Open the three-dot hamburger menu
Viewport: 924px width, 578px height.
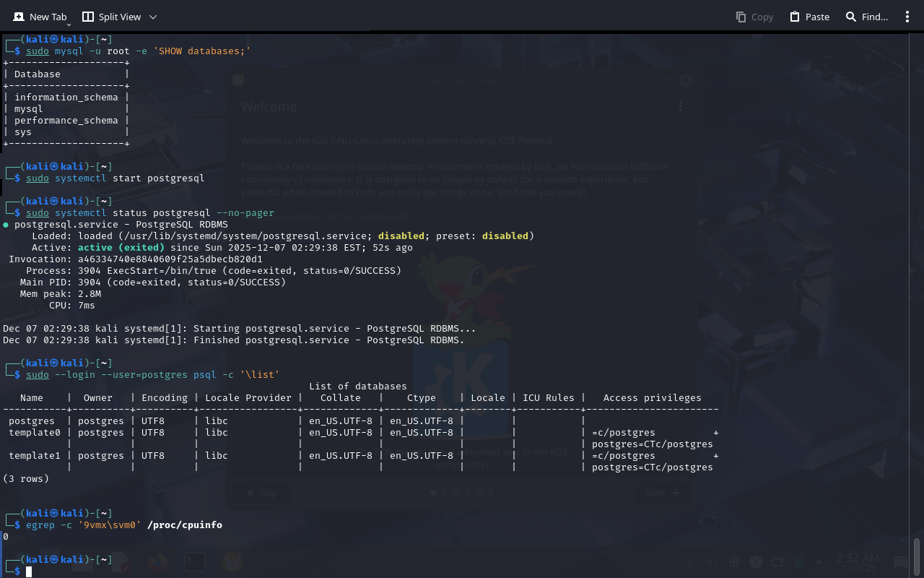907,17
